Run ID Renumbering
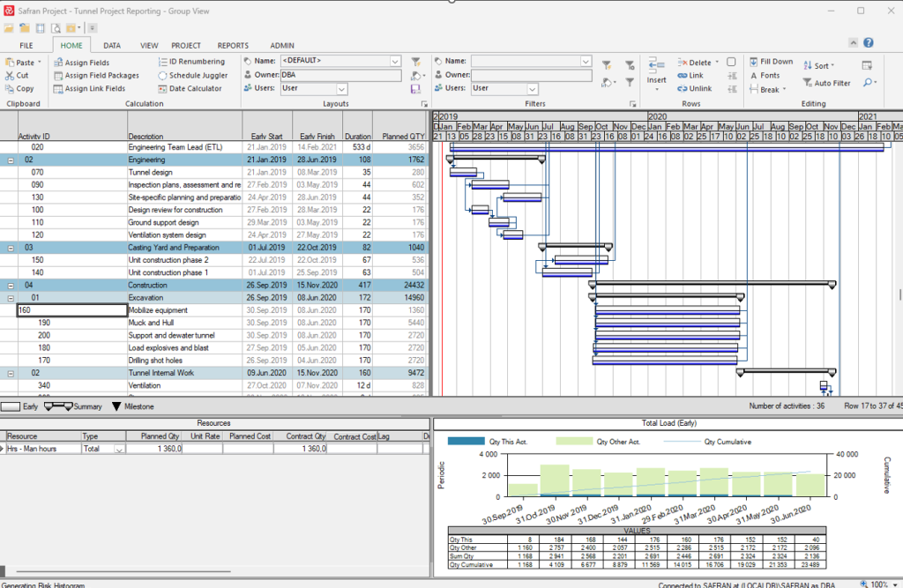Image resolution: width=903 pixels, height=588 pixels. pyautogui.click(x=191, y=62)
